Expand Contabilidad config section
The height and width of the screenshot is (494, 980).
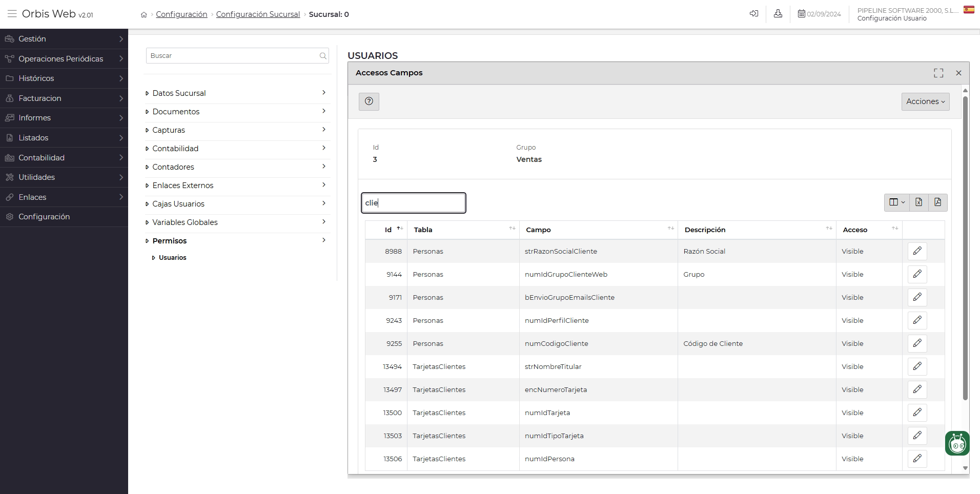pos(237,149)
